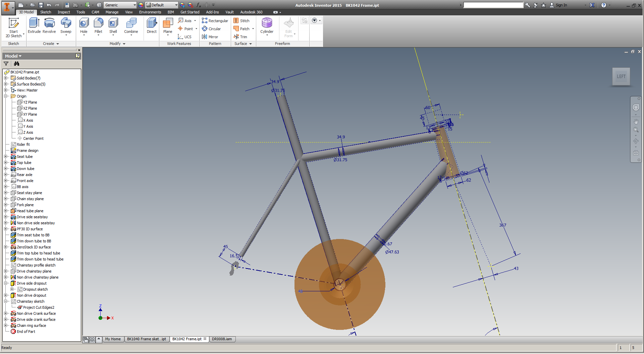Select the Chain ring surface item
The width and height of the screenshot is (644, 354).
point(31,326)
